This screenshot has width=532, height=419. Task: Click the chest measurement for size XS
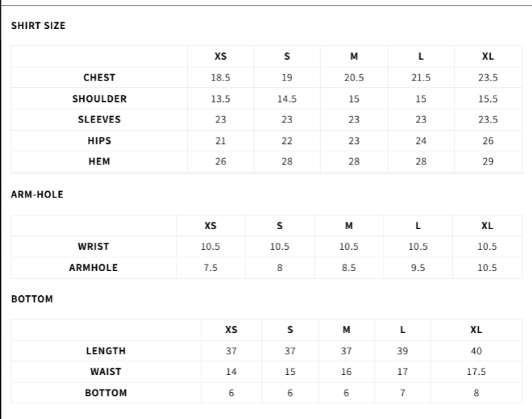point(221,78)
